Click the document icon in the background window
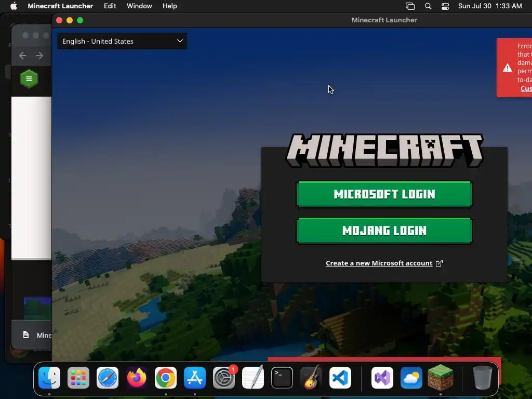 point(26,335)
